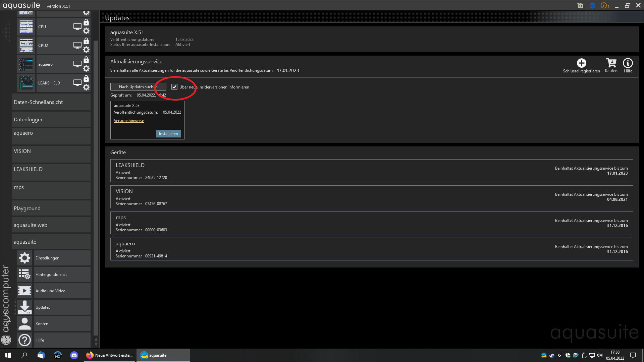Click the Konten person icon
Viewport: 644px width, 362px height.
(24, 324)
